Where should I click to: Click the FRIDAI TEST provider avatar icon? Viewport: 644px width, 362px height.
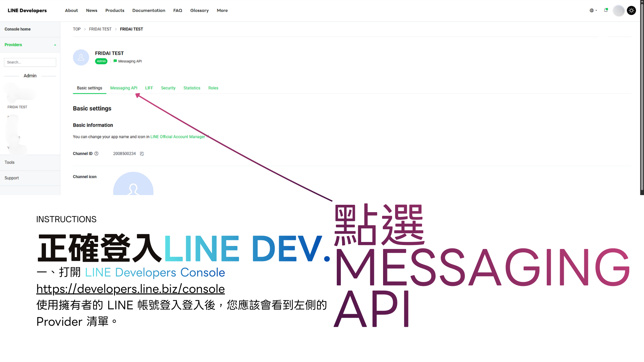point(81,57)
